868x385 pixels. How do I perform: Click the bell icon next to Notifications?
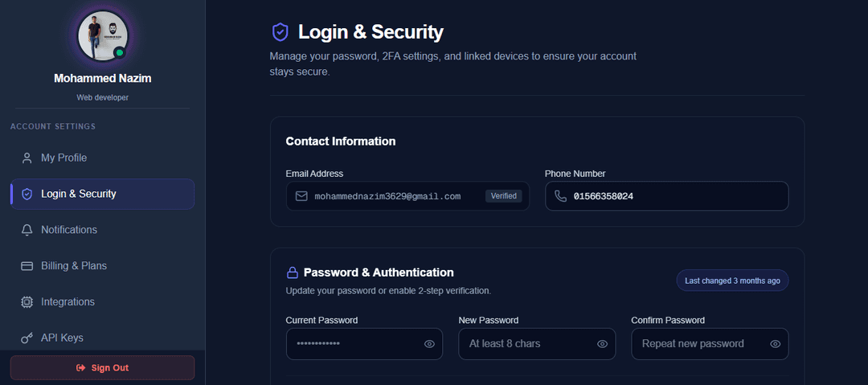pyautogui.click(x=27, y=230)
